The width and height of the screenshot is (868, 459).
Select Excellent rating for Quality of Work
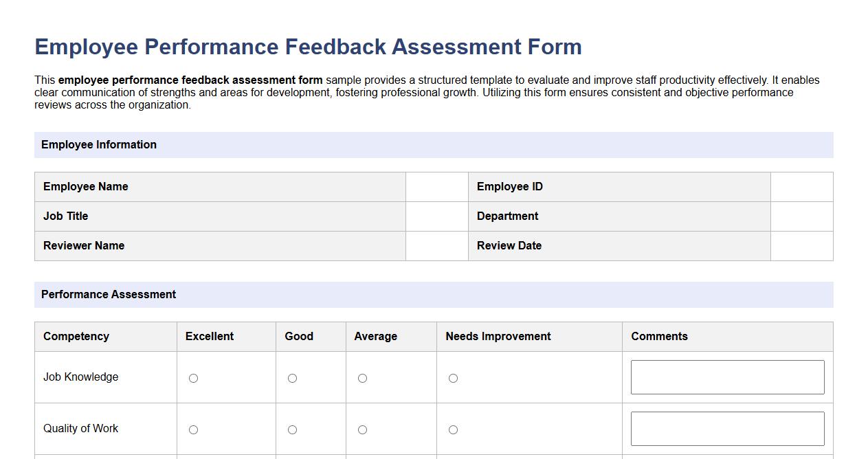tap(193, 429)
